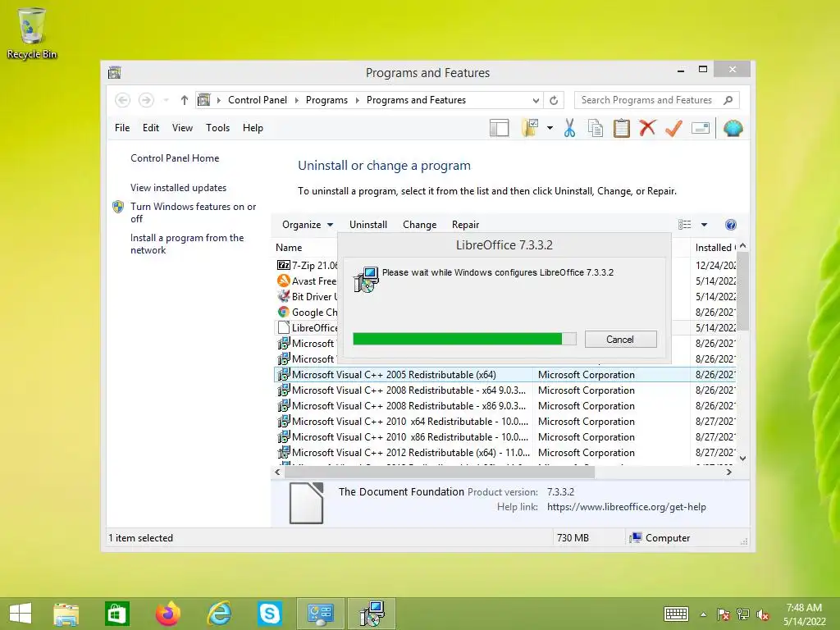
Task: Click the orange checkmark Properties icon
Action: 673,128
